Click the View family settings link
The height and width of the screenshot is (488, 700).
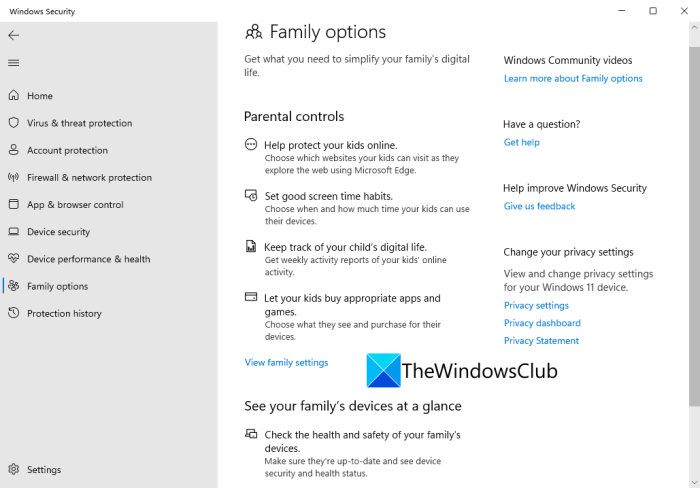click(x=286, y=362)
